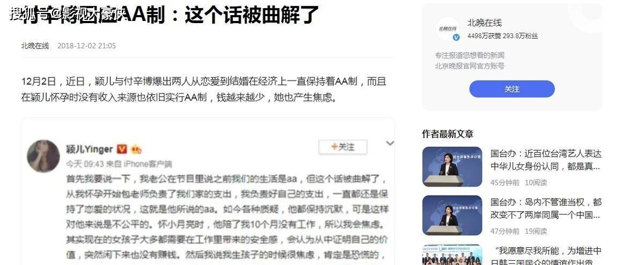
Task: Read article 我愿意尽我所能
Action: coord(546,255)
